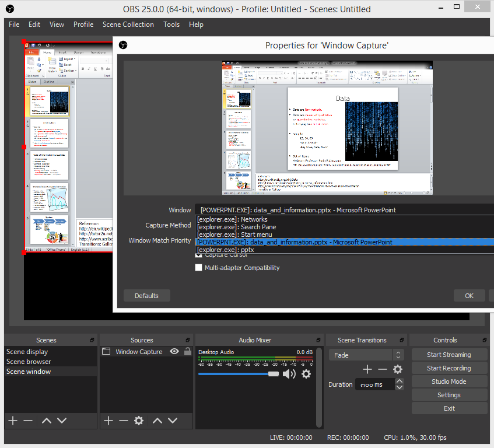
Task: Click the Start Recording button
Action: point(449,368)
